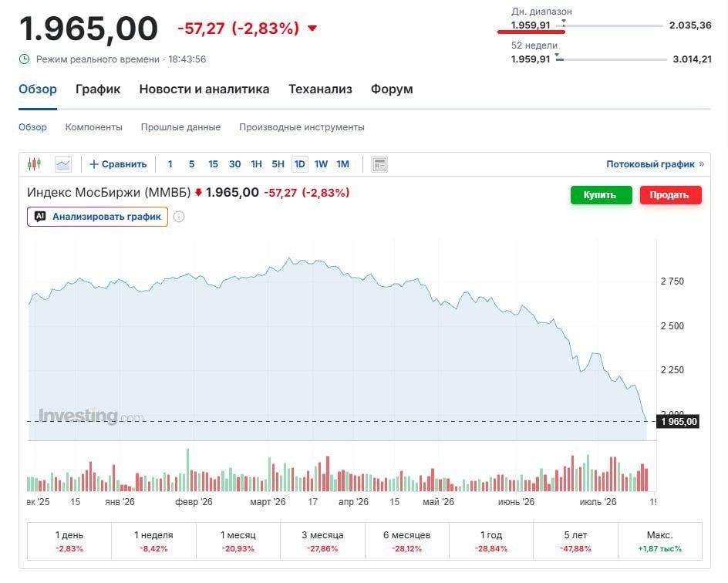Click the plus icon of Сравнить
The width and height of the screenshot is (728, 583).
pos(94,163)
